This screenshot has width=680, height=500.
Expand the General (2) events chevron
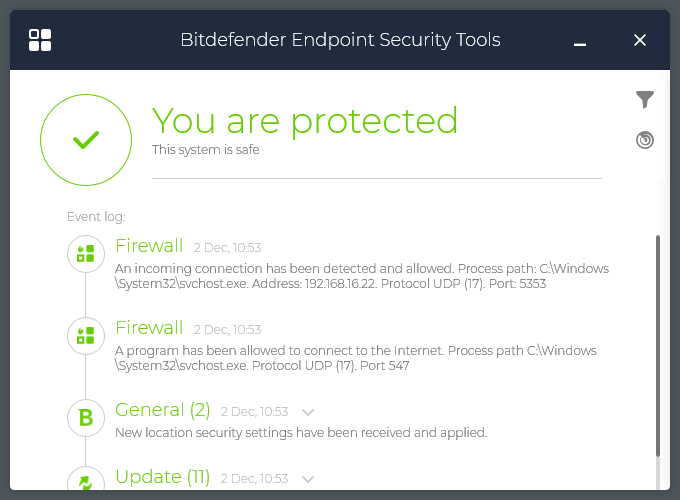[x=308, y=412]
